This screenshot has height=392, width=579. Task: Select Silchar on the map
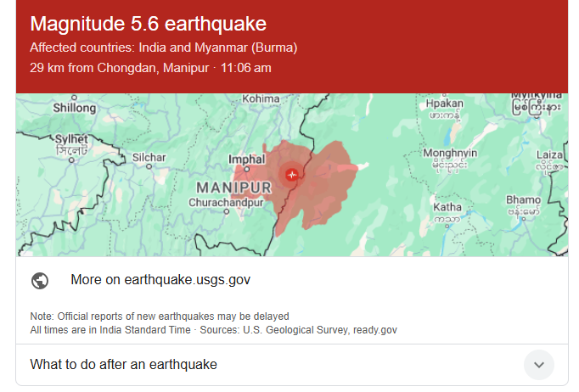[x=149, y=158]
